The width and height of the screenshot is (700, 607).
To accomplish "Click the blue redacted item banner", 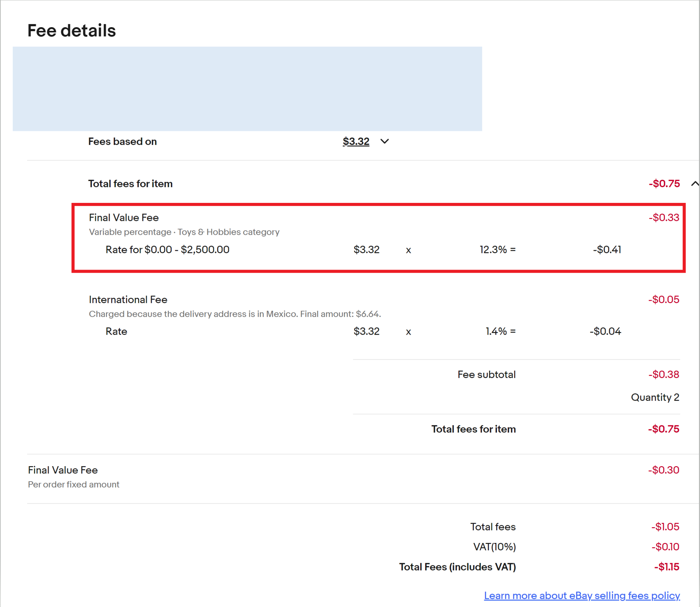I will coord(247,89).
